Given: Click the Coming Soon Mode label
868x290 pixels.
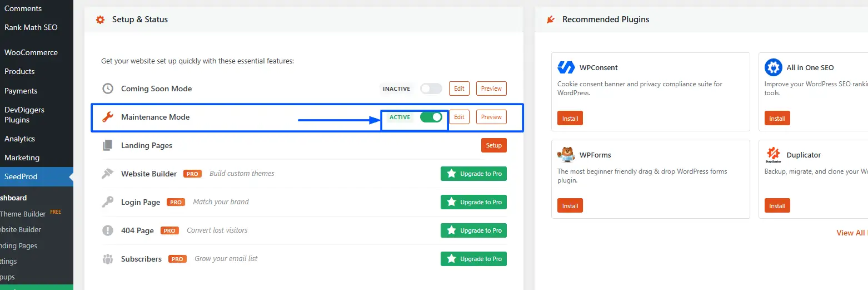Looking at the screenshot, I should (156, 89).
